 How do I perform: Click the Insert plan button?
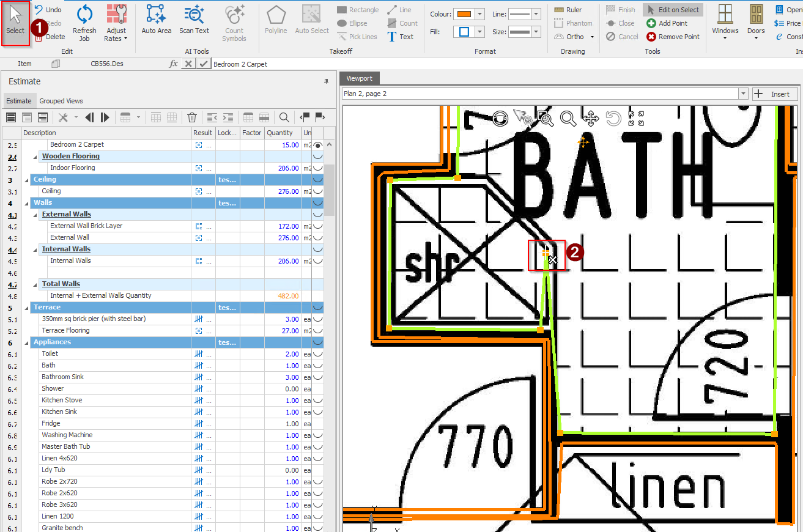[x=775, y=94]
